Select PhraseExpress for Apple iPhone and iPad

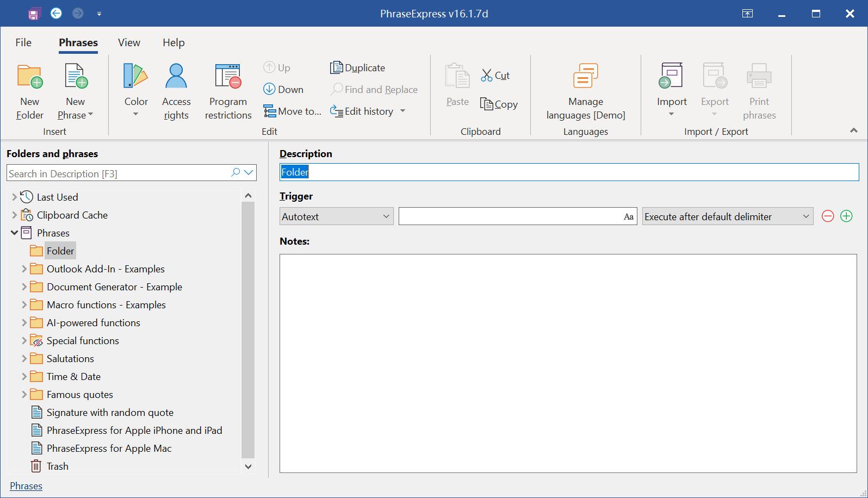[134, 430]
